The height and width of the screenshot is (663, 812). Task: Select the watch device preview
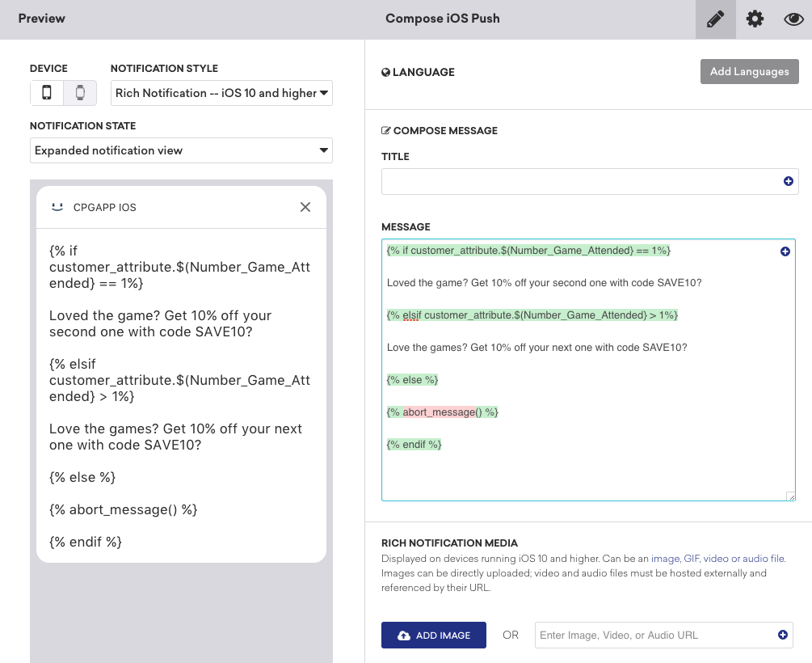coord(80,93)
